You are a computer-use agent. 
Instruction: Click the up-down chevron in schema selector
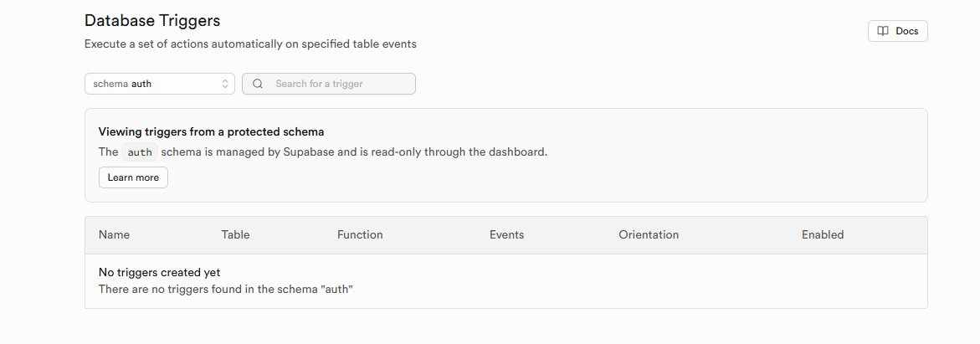coord(225,84)
